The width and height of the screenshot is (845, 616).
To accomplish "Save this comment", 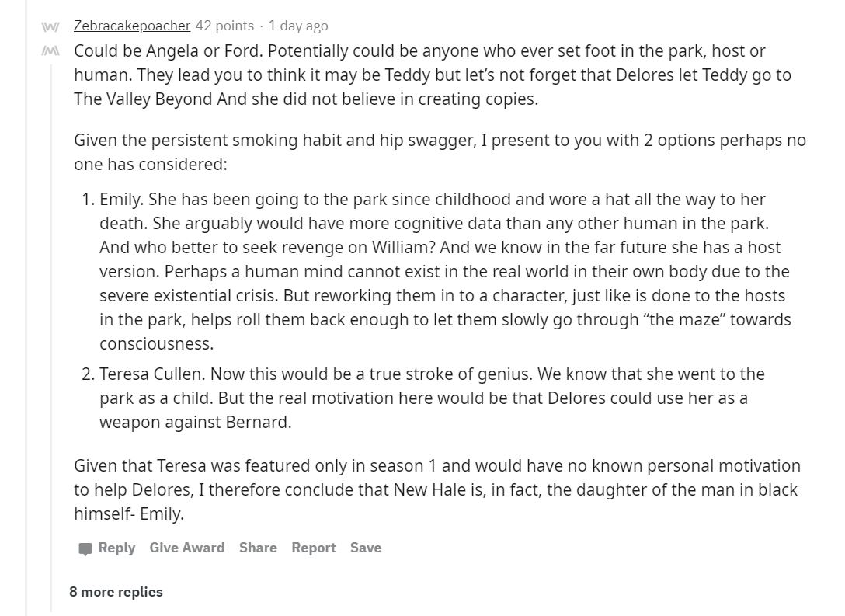I will tap(366, 548).
